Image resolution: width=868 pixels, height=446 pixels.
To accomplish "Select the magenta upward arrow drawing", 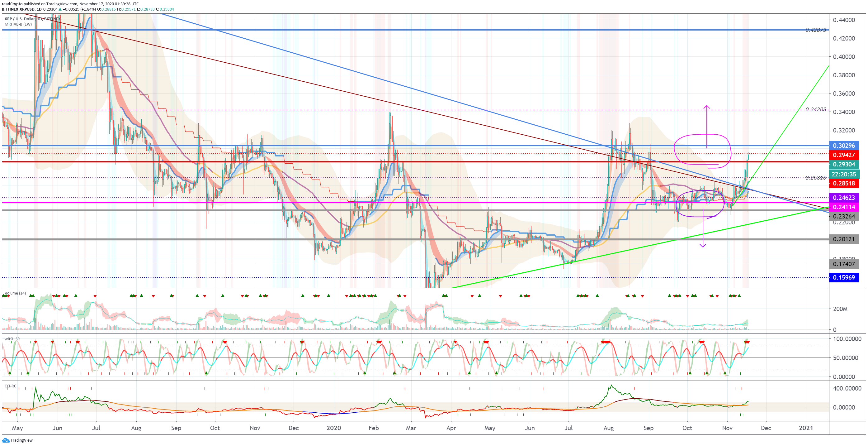I will tap(707, 127).
